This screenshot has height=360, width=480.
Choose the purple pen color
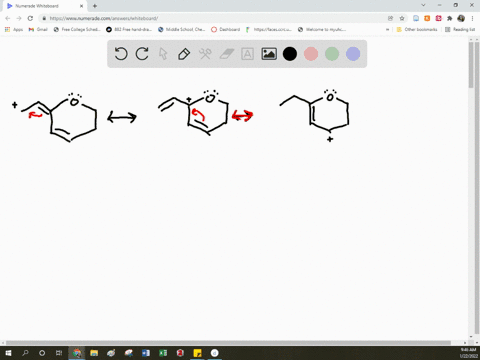[353, 54]
